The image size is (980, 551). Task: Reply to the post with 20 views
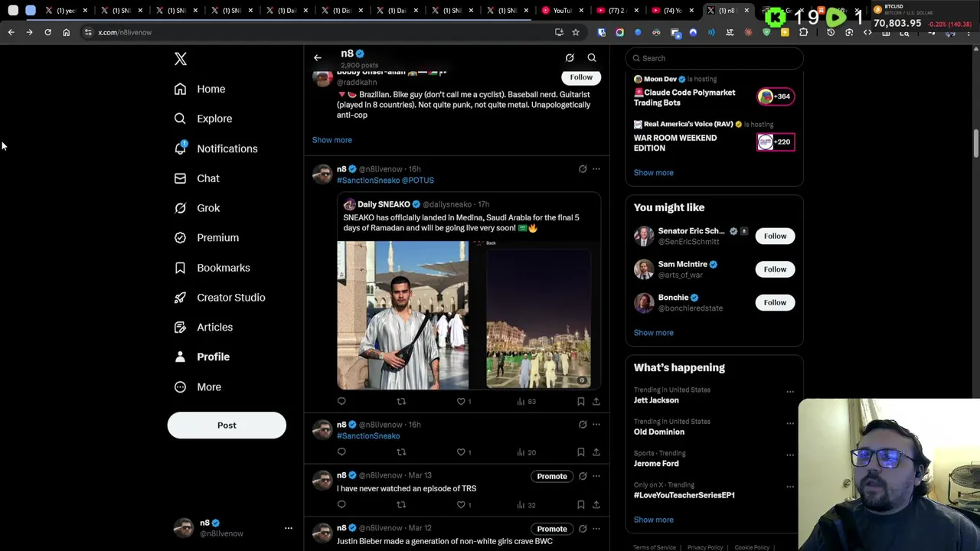pyautogui.click(x=341, y=452)
